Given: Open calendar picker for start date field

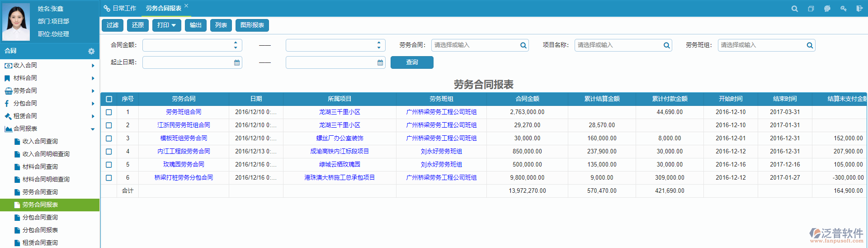Looking at the screenshot, I should tap(236, 62).
